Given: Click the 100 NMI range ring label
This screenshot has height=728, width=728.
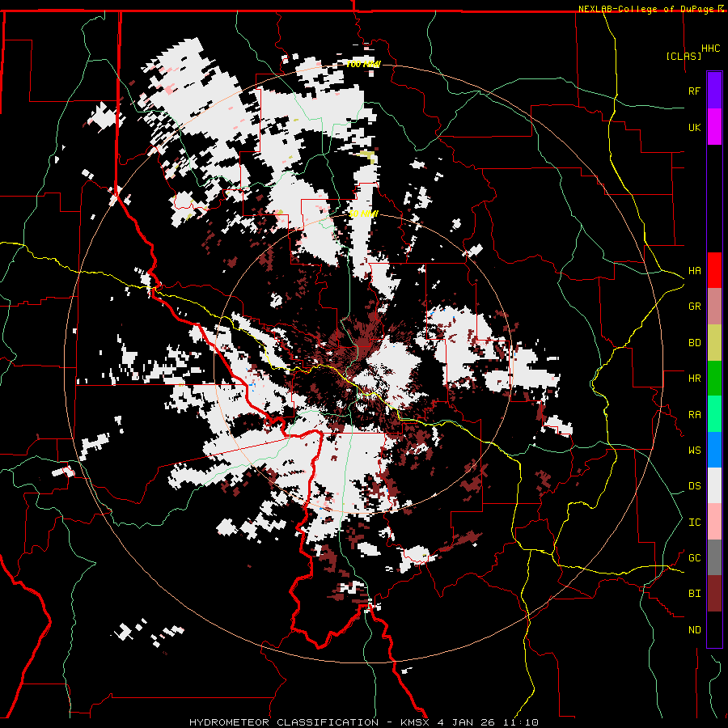Looking at the screenshot, I should [x=362, y=64].
